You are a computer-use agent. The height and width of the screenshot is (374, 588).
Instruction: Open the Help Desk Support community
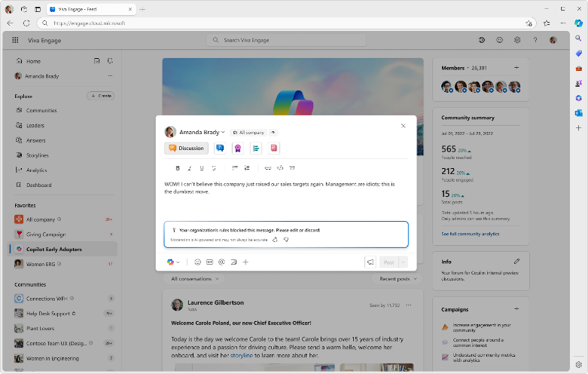[x=64, y=313]
